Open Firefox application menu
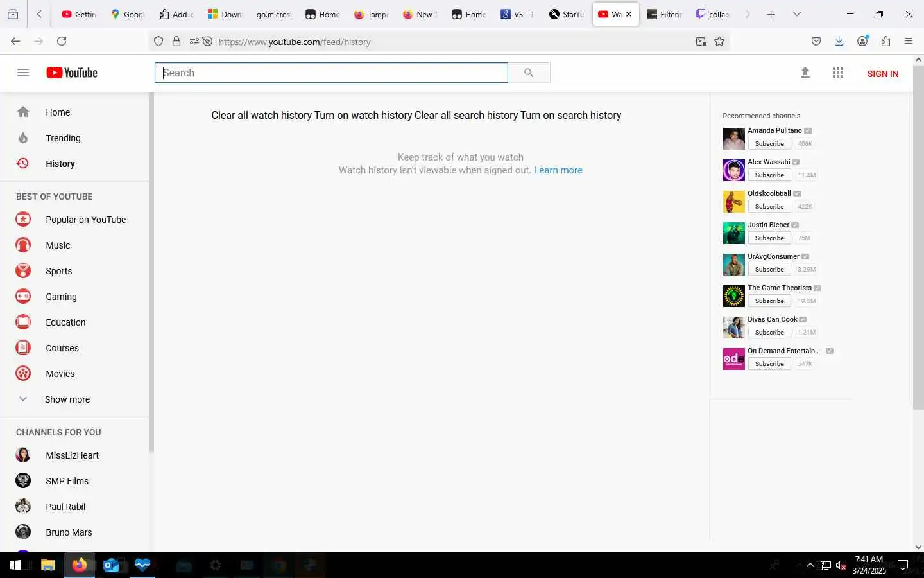This screenshot has height=578, width=924. [x=909, y=41]
